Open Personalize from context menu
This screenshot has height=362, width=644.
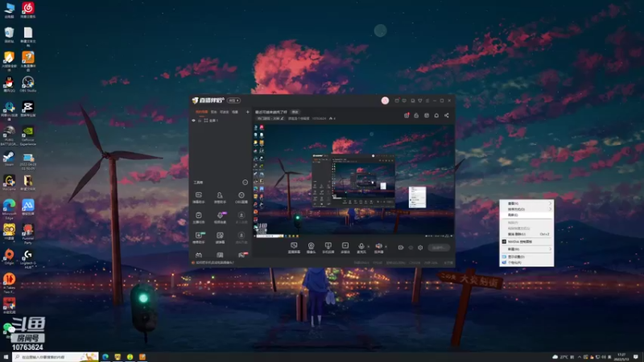coord(526,262)
